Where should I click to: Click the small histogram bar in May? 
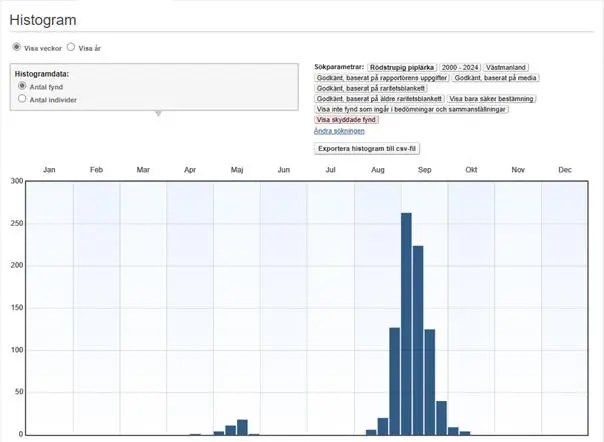point(242,427)
